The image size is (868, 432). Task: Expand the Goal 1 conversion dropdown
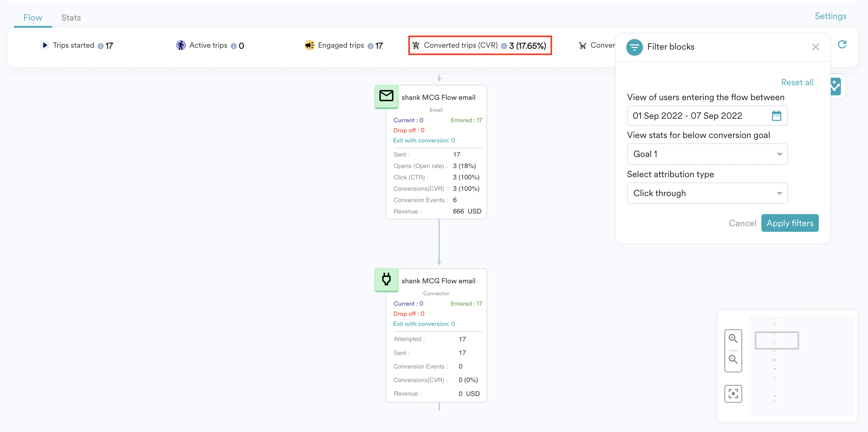(x=707, y=154)
